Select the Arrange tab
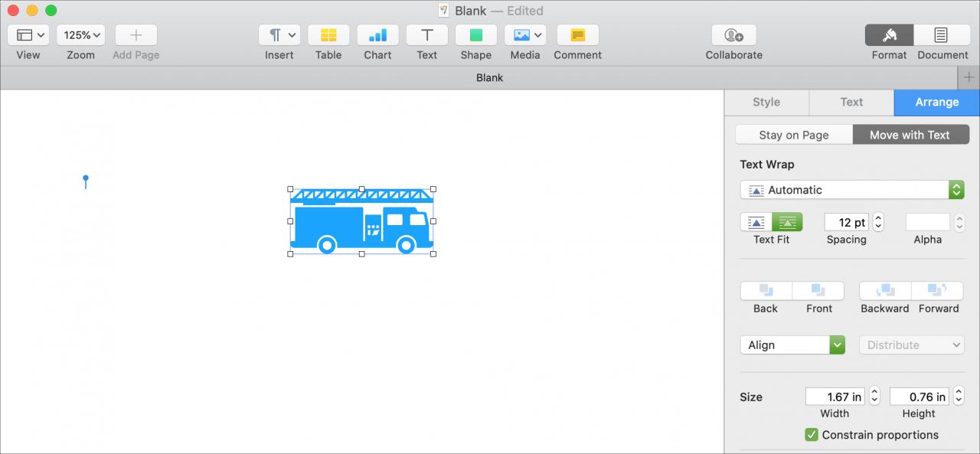Viewport: 980px width, 454px height. click(937, 103)
